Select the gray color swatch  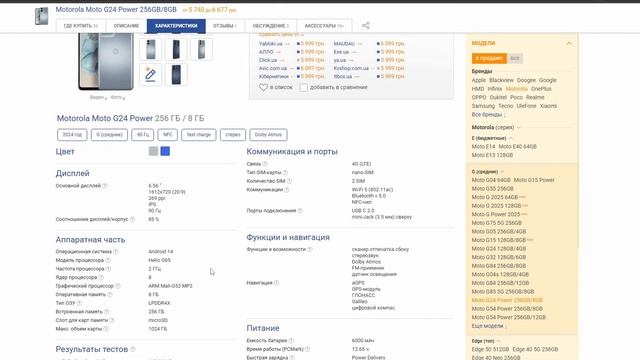click(153, 151)
